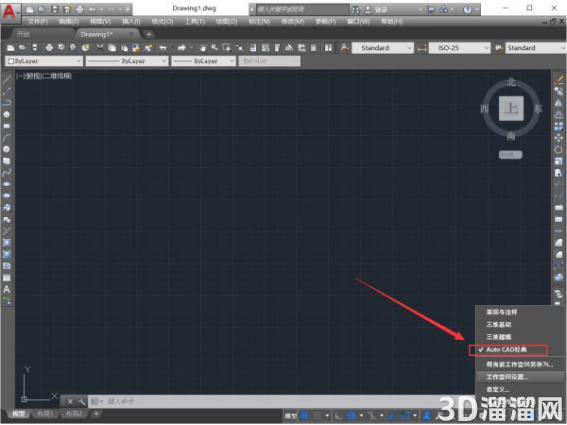Click the Redo arrow in Standard toolbar
Screen dimensions: 567x425
[182, 47]
